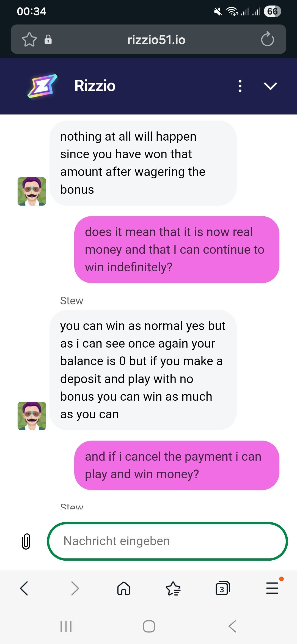297x644 pixels.
Task: Collapse the chat with the down chevron
Action: (270, 86)
